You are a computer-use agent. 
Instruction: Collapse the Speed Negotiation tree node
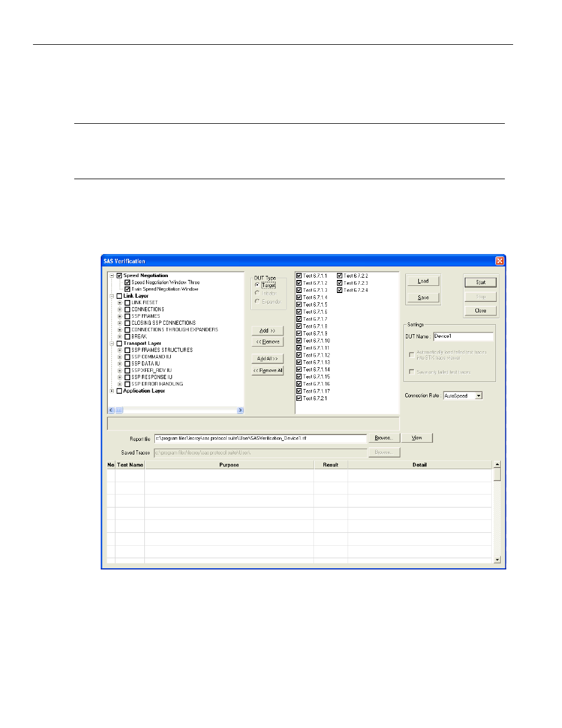click(x=112, y=275)
